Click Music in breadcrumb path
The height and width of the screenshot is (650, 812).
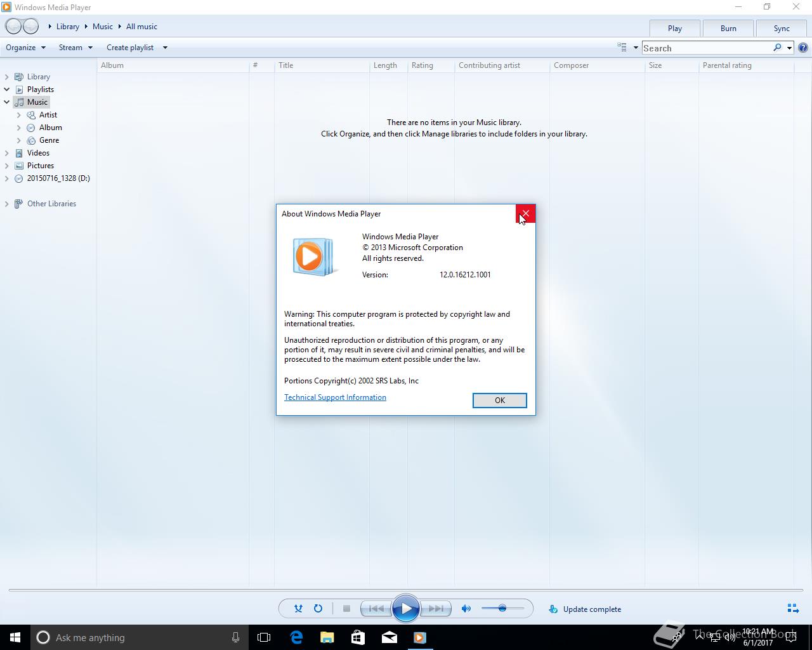coord(103,27)
